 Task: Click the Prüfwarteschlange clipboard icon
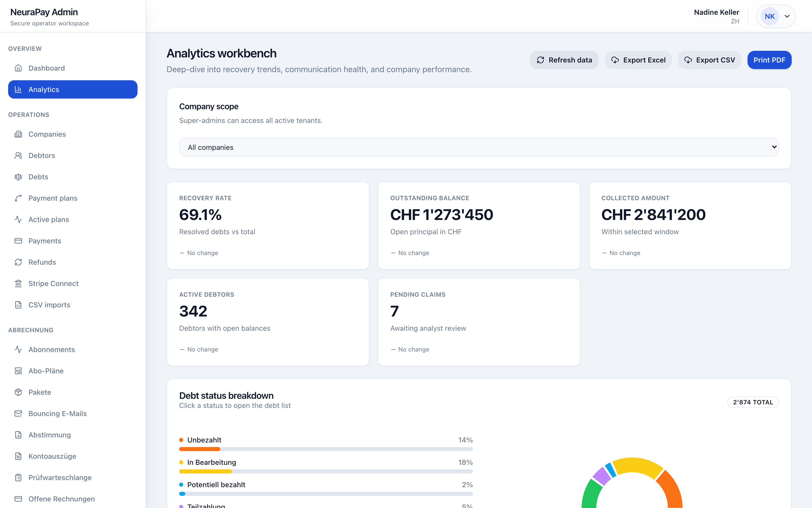[18, 478]
